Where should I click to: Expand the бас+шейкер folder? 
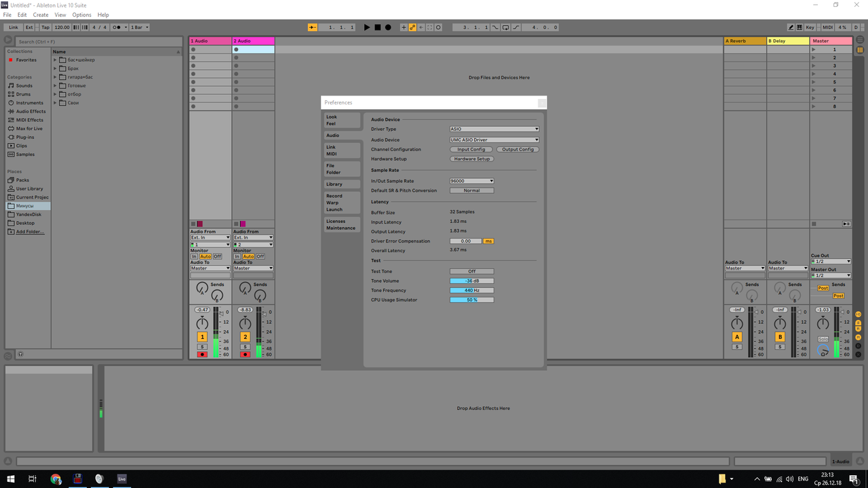coord(55,60)
